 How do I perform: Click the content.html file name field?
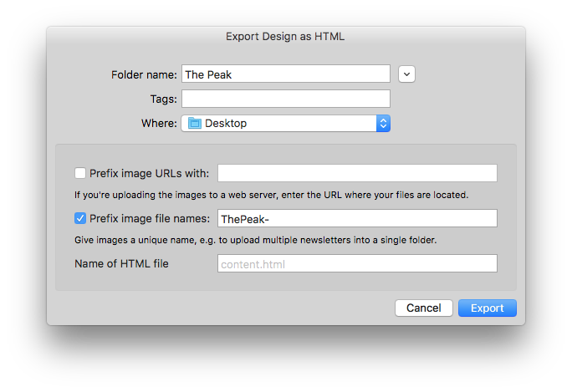pos(357,263)
